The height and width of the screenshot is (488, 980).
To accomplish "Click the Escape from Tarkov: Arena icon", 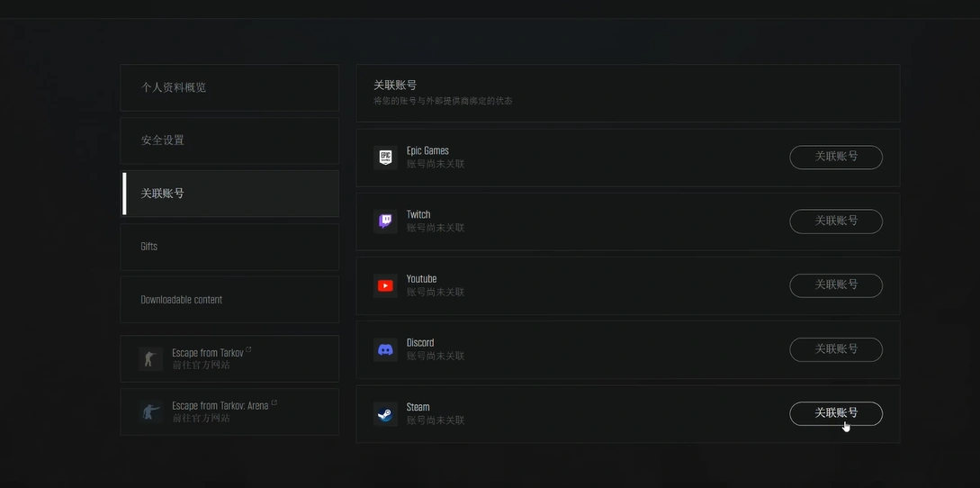I will click(150, 411).
